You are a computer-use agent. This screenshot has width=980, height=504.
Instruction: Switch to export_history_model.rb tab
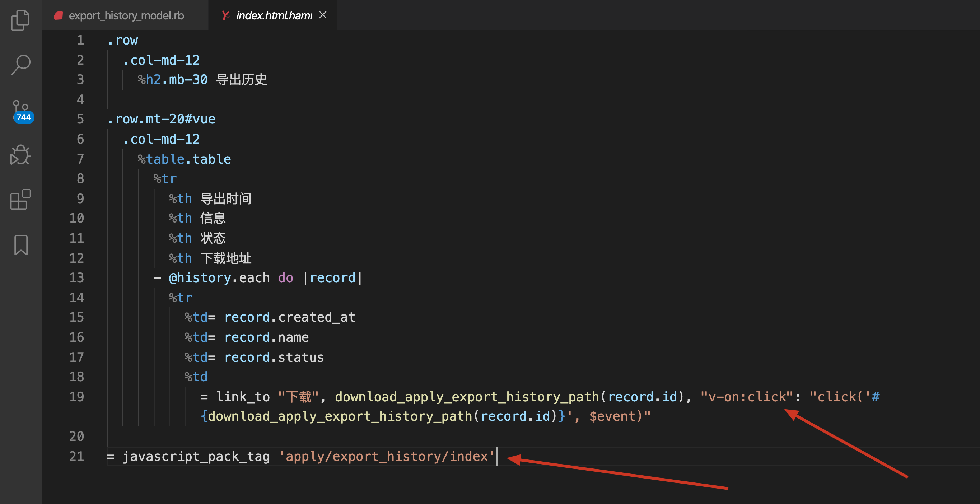[x=126, y=15]
